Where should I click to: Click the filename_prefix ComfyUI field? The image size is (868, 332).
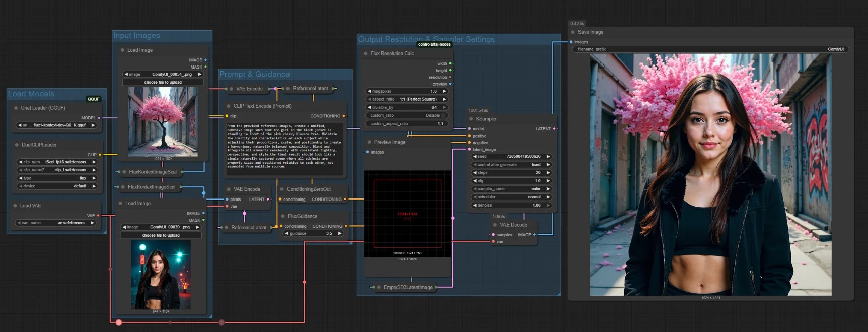pyautogui.click(x=711, y=49)
